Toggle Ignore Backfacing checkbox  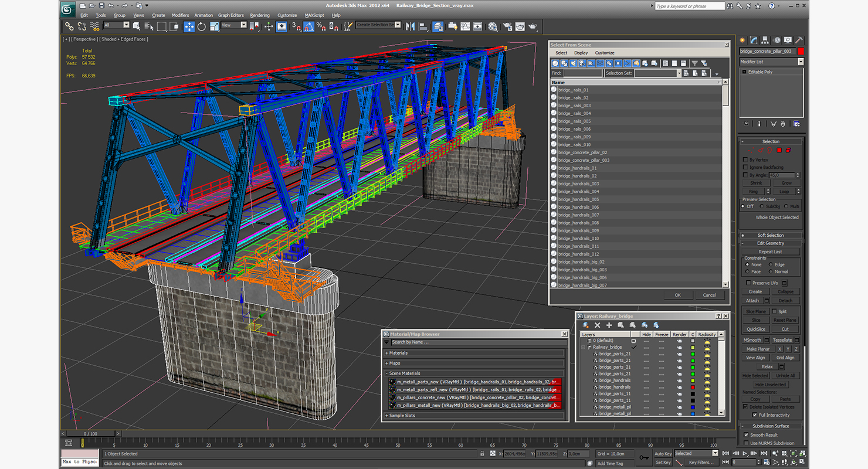pyautogui.click(x=745, y=167)
